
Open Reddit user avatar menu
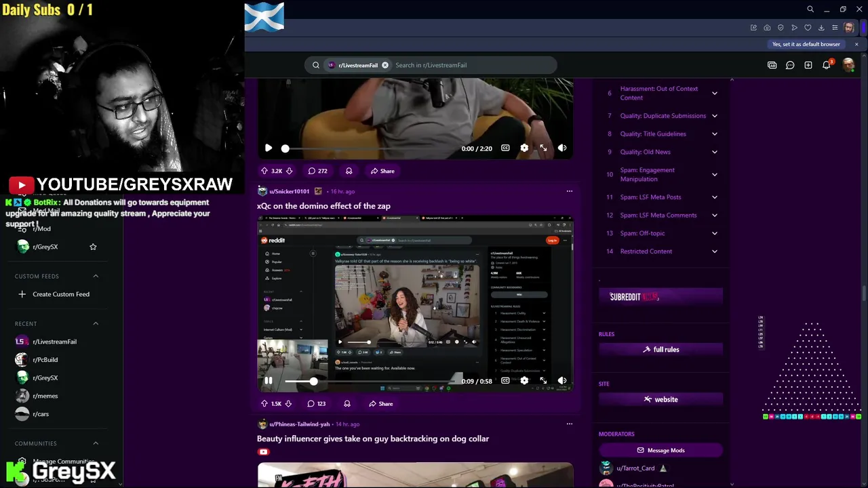coord(848,65)
